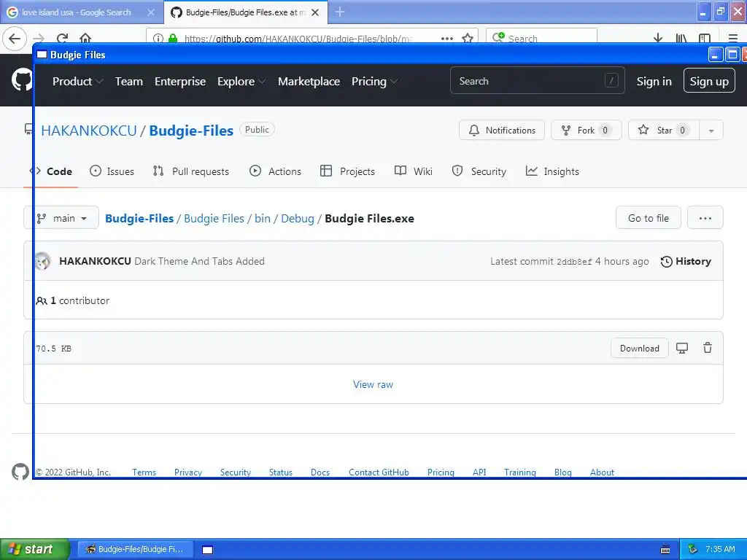The width and height of the screenshot is (747, 560).
Task: Focus the GitHub Search field
Action: (537, 81)
